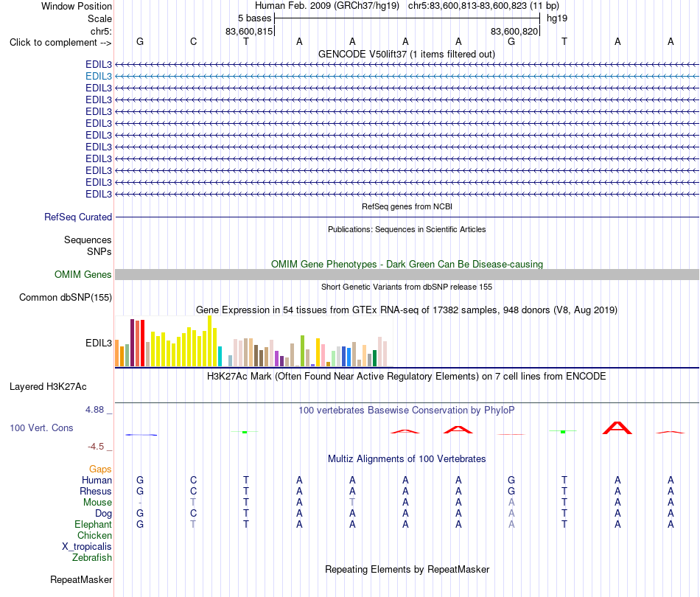The width and height of the screenshot is (700, 597).
Task: Click the 'RefSeq genes from NCBI' title
Action: (407, 207)
